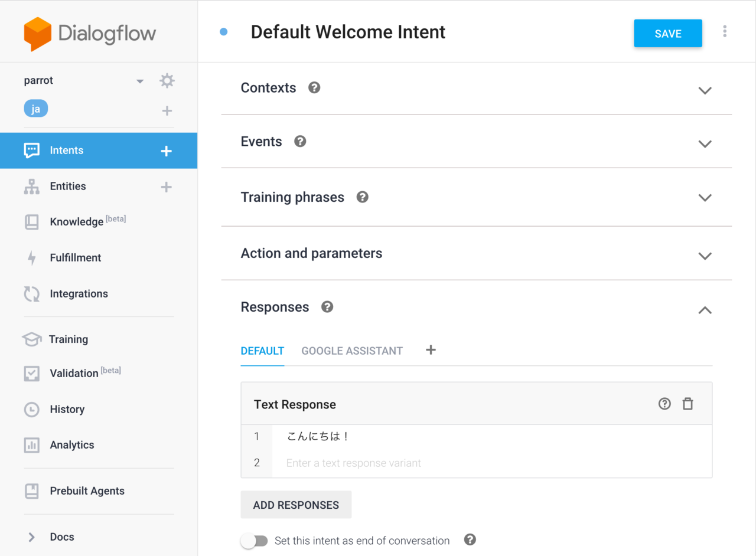Select the ja language chip
The image size is (756, 556).
pyautogui.click(x=36, y=109)
